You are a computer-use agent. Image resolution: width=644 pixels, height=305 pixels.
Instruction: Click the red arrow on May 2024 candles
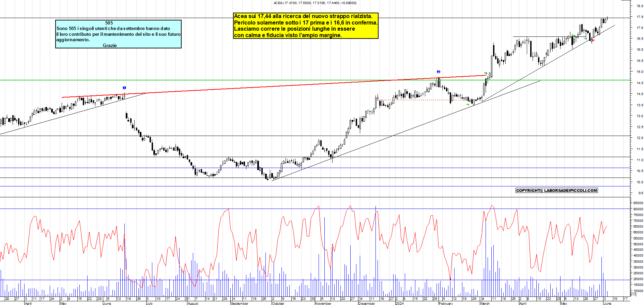(593, 40)
